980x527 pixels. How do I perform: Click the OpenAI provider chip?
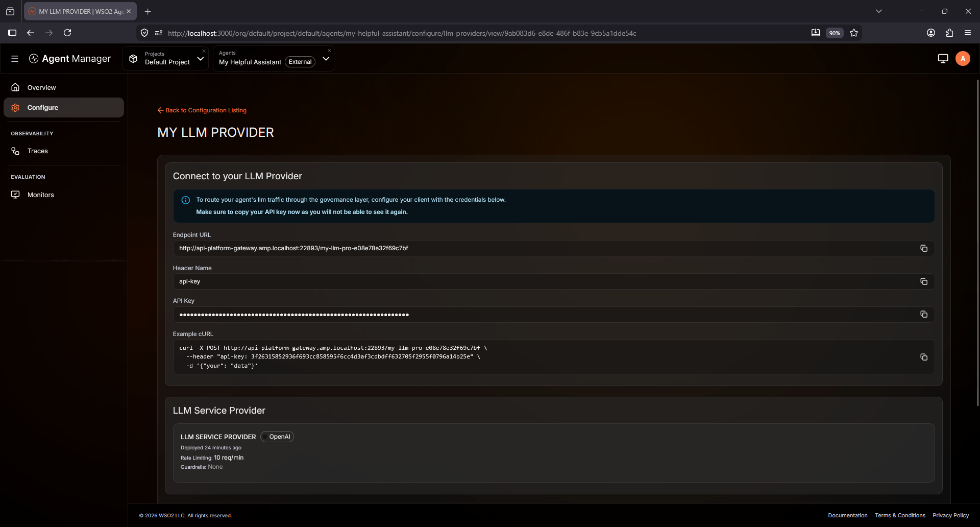[x=277, y=437]
